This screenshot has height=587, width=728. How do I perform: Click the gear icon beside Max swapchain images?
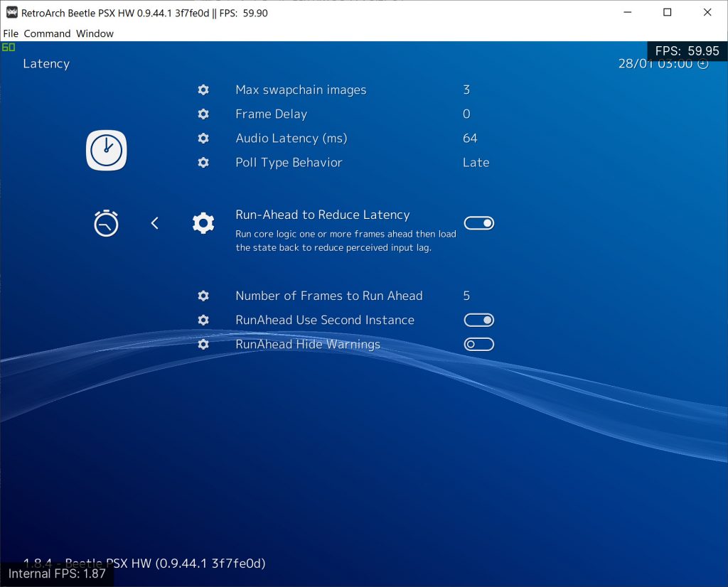coord(203,90)
